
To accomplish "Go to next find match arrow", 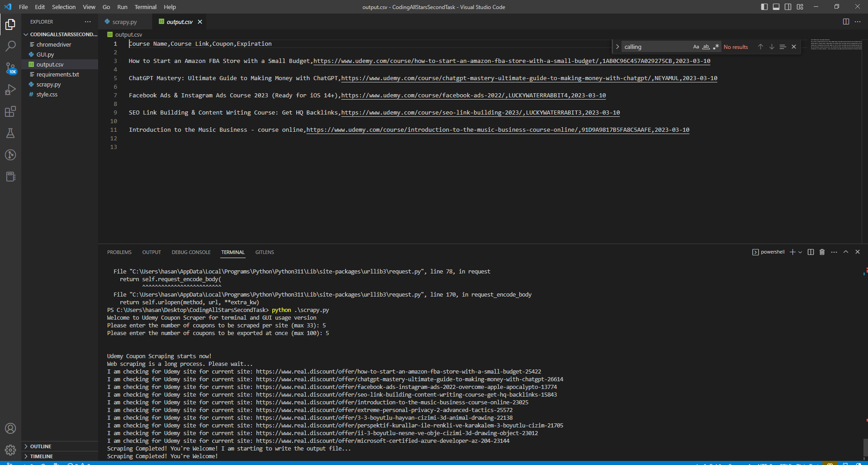I will pyautogui.click(x=772, y=47).
